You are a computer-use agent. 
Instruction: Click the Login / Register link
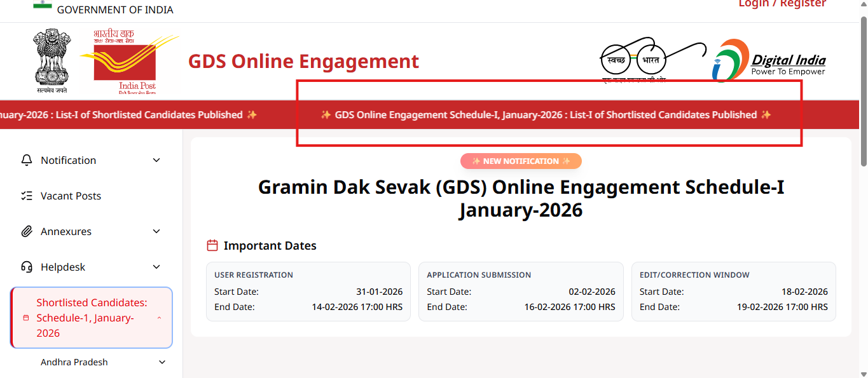782,4
